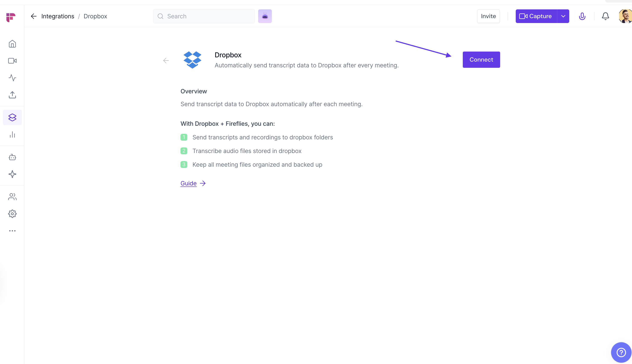Image resolution: width=632 pixels, height=364 pixels.
Task: Open the Guide link
Action: pyautogui.click(x=188, y=183)
